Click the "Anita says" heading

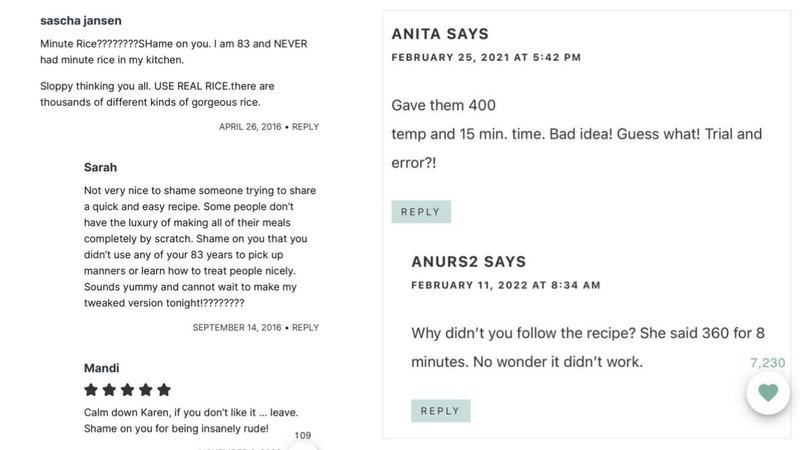[440, 34]
